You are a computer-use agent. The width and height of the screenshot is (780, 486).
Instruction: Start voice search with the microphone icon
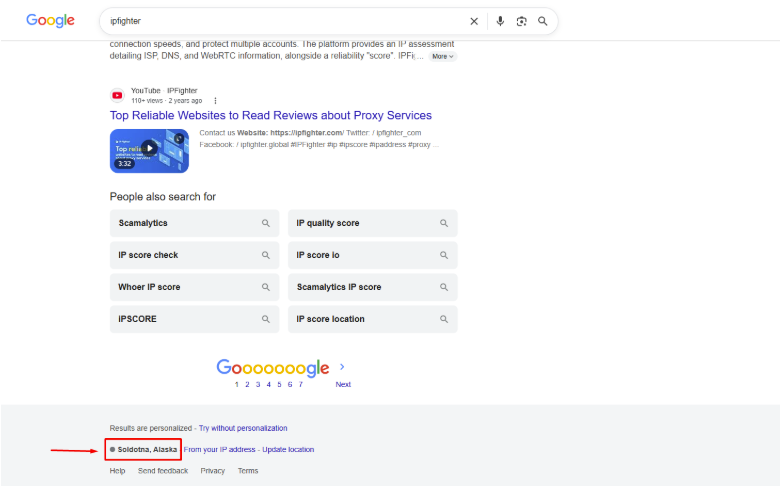click(500, 21)
